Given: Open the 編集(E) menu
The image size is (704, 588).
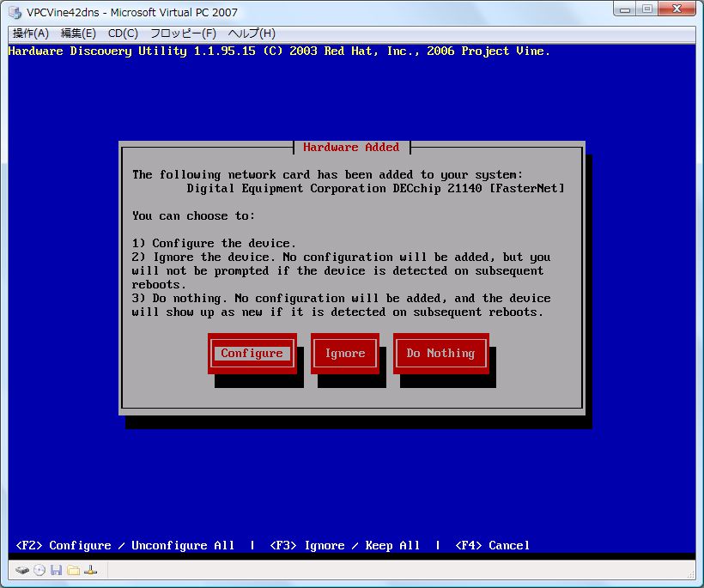Looking at the screenshot, I should point(78,33).
